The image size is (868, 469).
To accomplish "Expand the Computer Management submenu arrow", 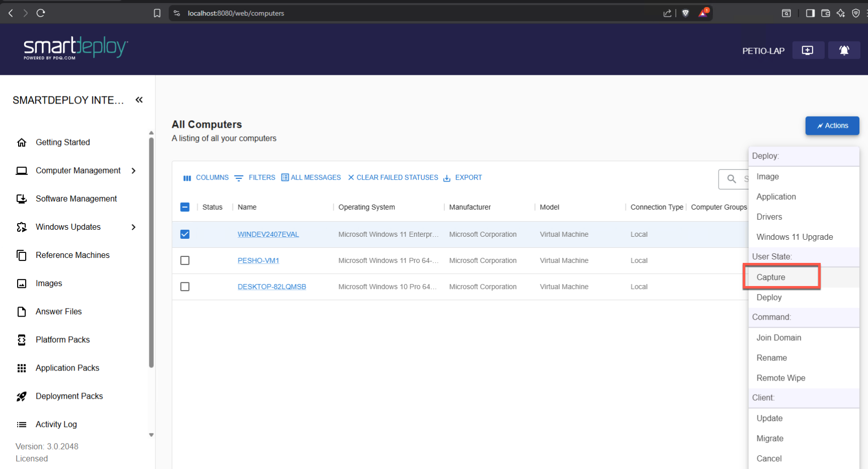I will [x=134, y=171].
